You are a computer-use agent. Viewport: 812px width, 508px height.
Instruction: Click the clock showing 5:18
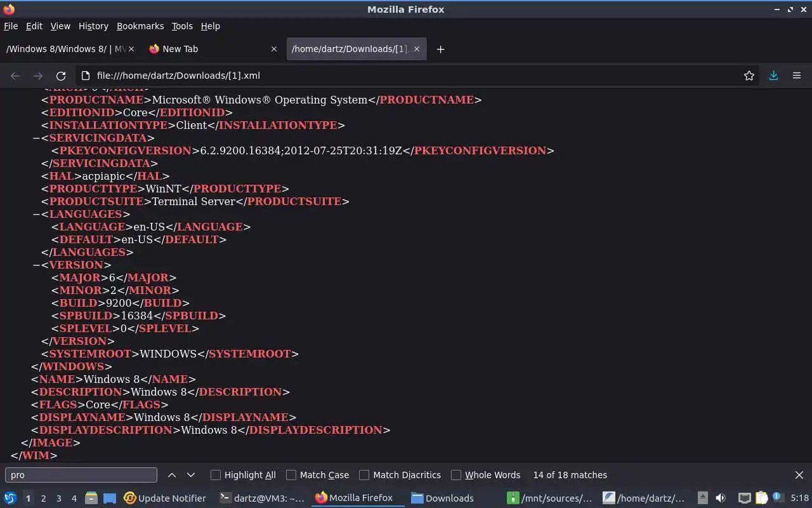tap(799, 498)
